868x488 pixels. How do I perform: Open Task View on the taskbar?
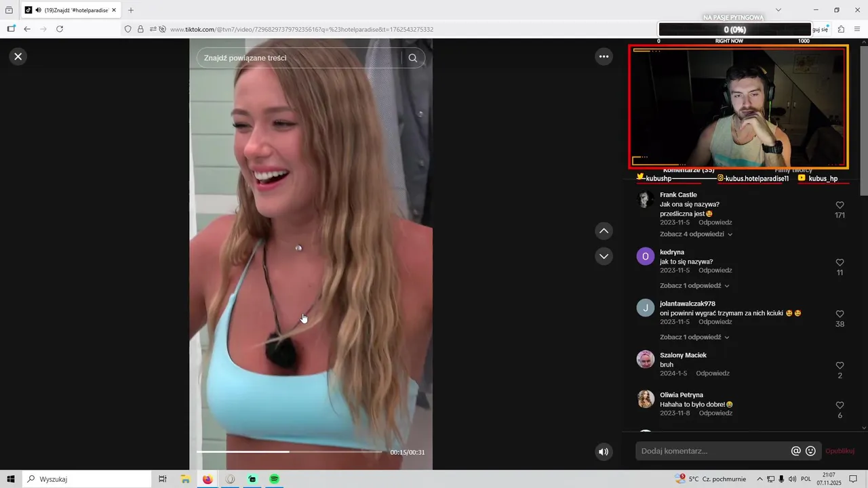pyautogui.click(x=162, y=479)
